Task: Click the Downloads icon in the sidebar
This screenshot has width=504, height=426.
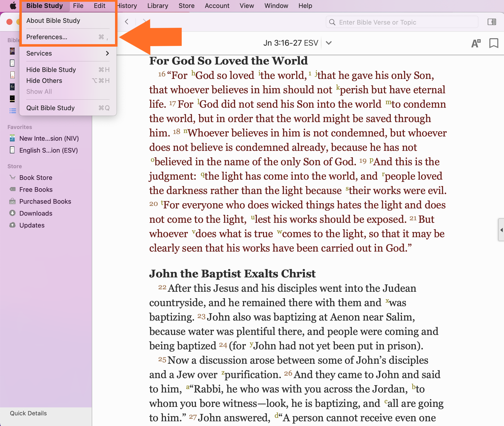Action: [x=12, y=213]
